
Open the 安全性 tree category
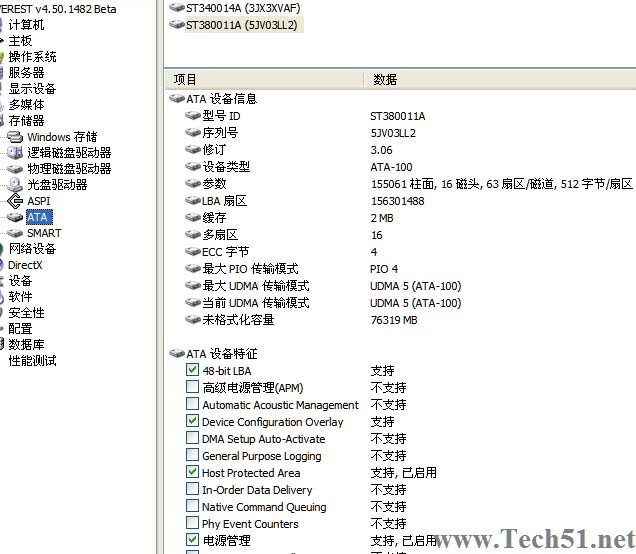(26, 313)
